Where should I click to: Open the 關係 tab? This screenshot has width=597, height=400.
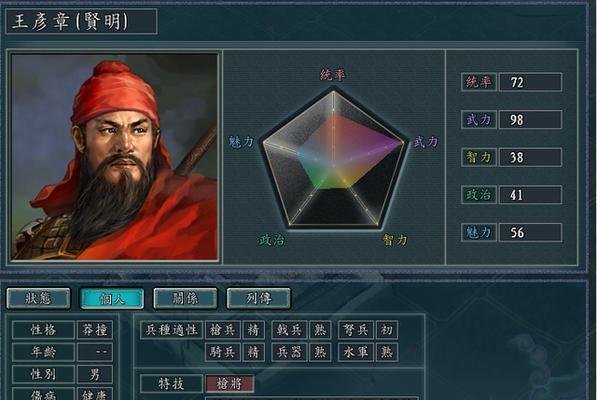click(x=185, y=298)
